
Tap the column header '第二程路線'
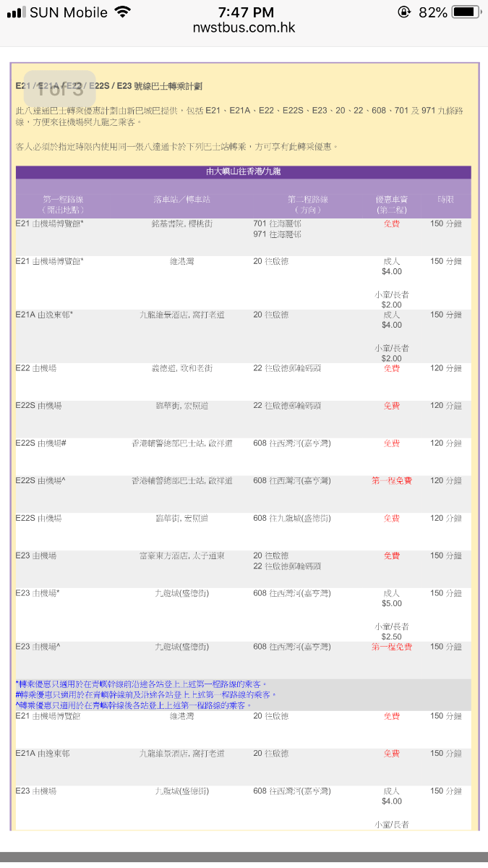click(x=308, y=199)
